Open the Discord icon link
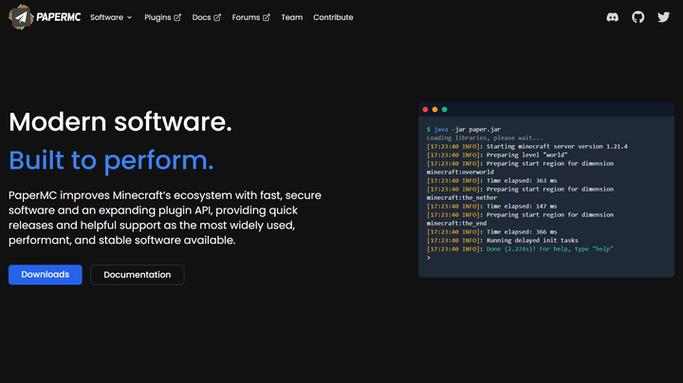 [612, 17]
